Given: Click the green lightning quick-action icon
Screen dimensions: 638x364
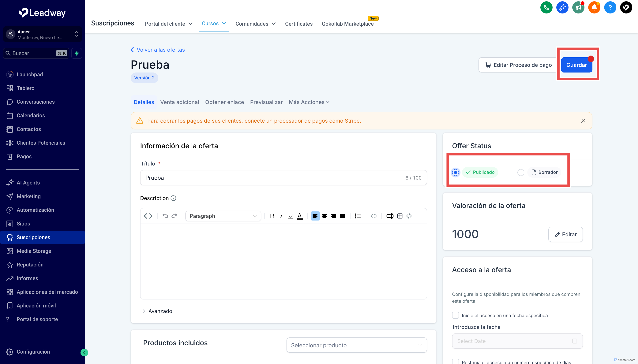Looking at the screenshot, I should (x=77, y=53).
